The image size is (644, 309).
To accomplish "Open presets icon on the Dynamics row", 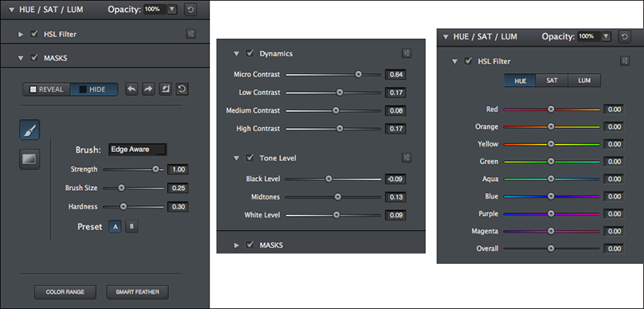I will (407, 53).
